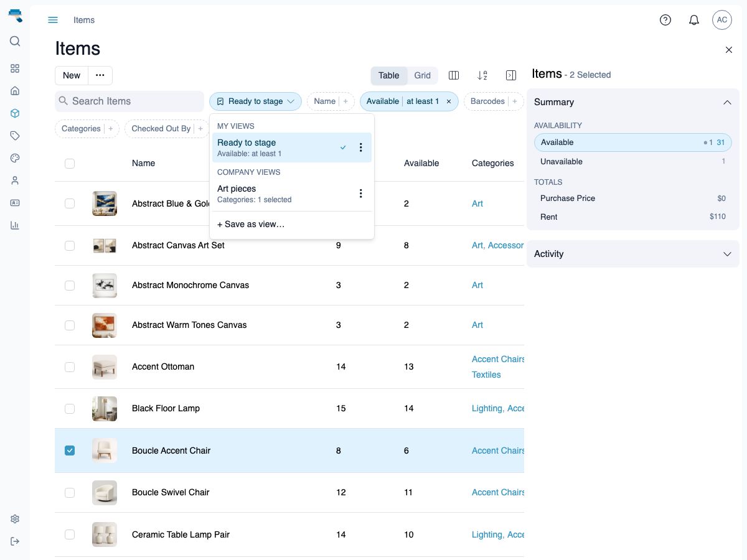Check the Abstract Canvas Art Set row
747x560 pixels.
point(70,245)
